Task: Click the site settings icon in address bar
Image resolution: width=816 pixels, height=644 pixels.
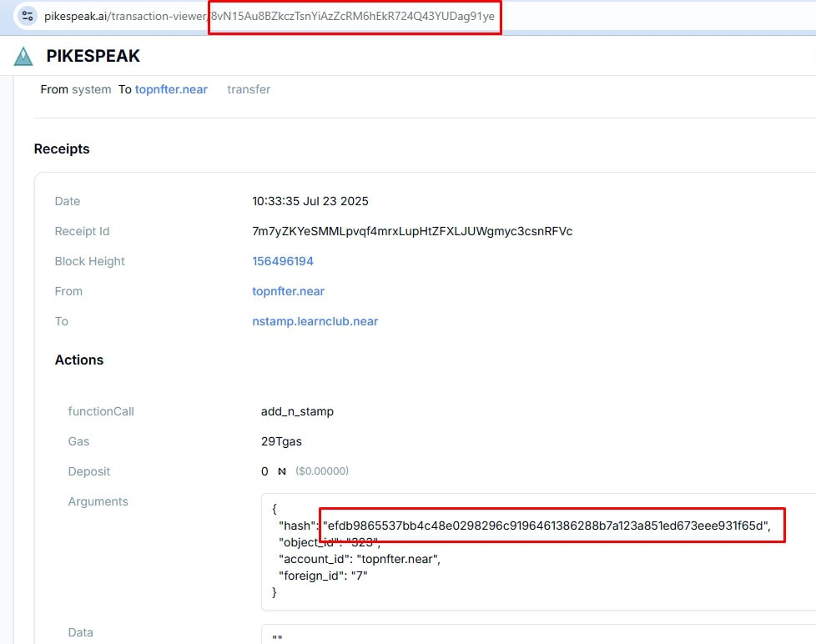Action: (x=27, y=16)
